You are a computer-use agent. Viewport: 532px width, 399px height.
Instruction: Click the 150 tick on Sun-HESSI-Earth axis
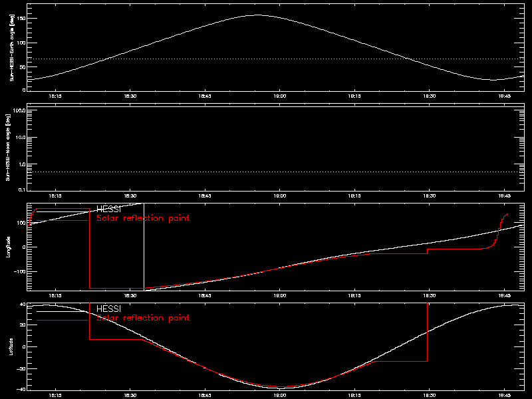point(21,19)
